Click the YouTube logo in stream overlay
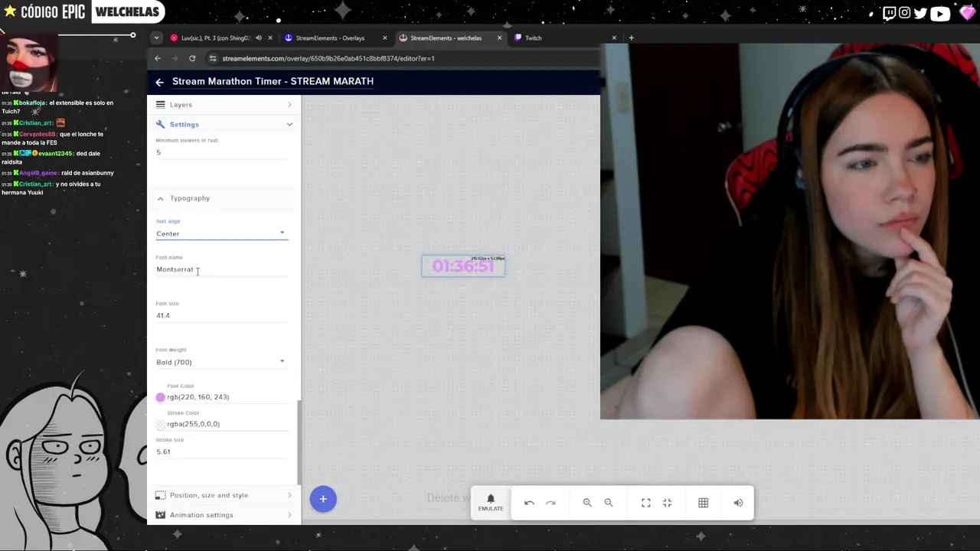The width and height of the screenshot is (980, 551). click(940, 13)
